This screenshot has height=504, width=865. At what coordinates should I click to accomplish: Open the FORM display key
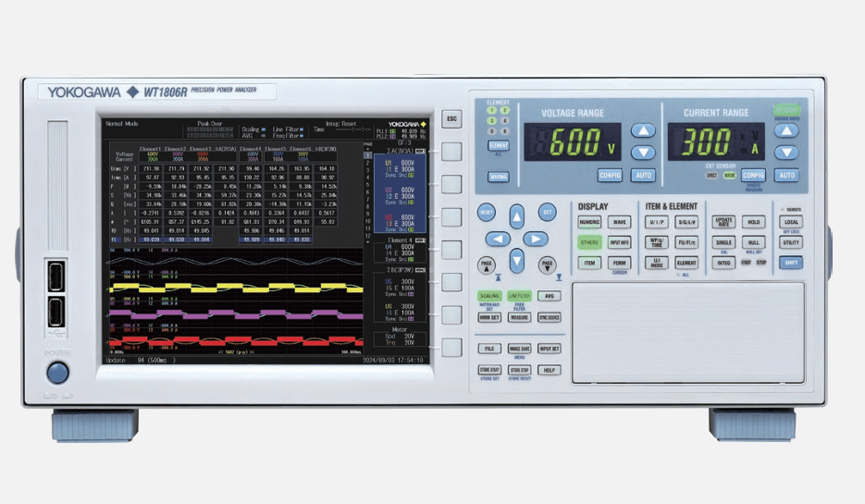pos(620,263)
